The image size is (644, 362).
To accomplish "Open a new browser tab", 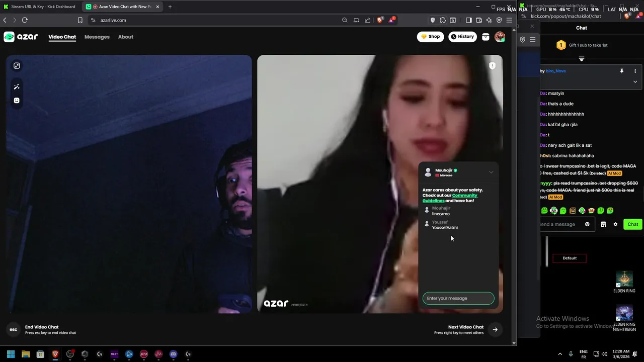I will tap(170, 7).
